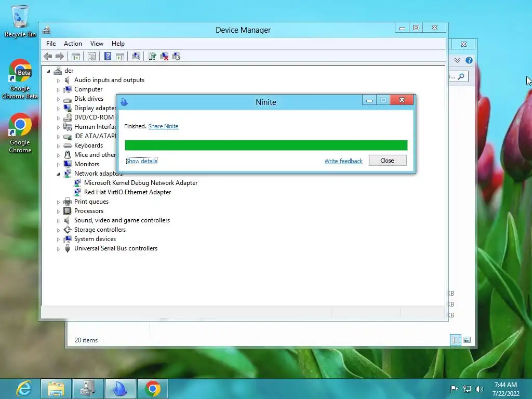Click the Write feedback link
532x399 pixels.
343,161
